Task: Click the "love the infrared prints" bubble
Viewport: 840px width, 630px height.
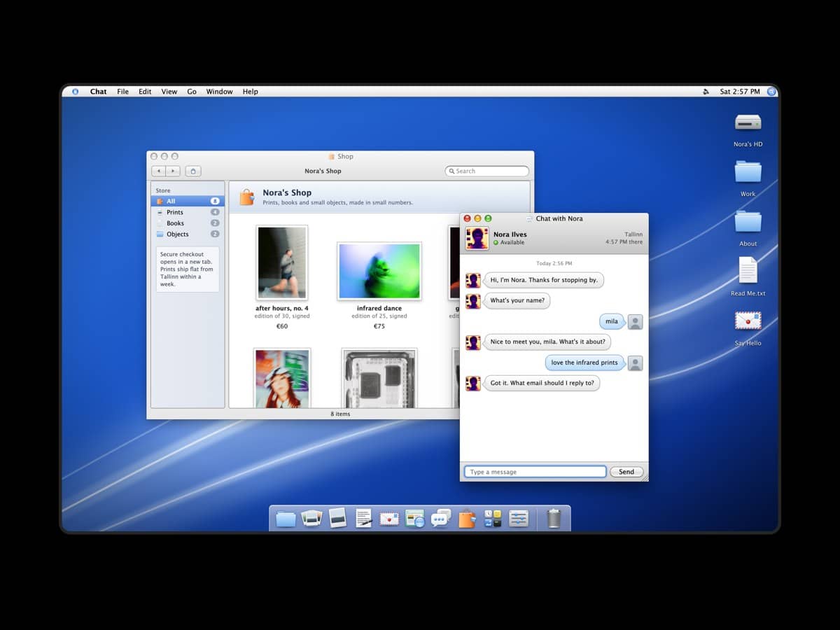Action: (x=584, y=363)
